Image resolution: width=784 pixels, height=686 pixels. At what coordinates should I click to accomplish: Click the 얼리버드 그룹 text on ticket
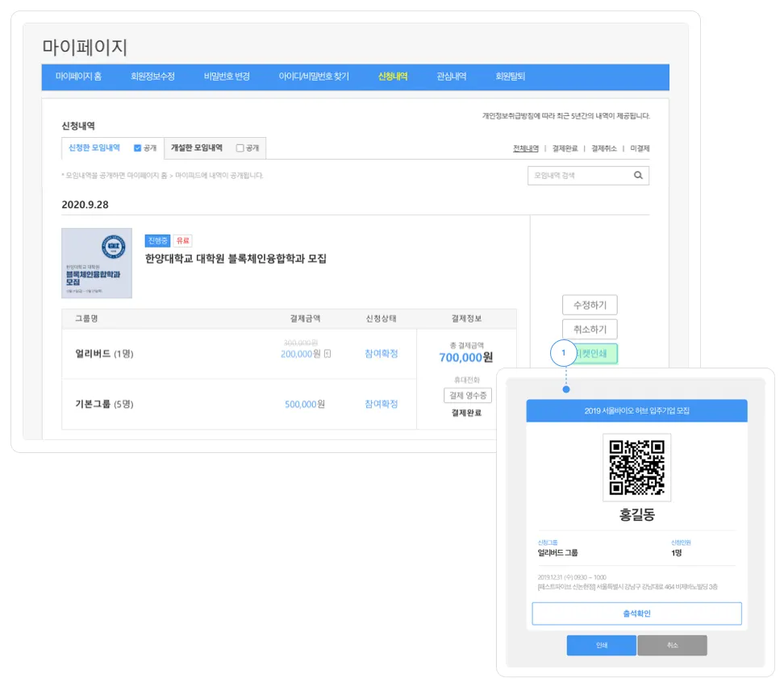557,553
